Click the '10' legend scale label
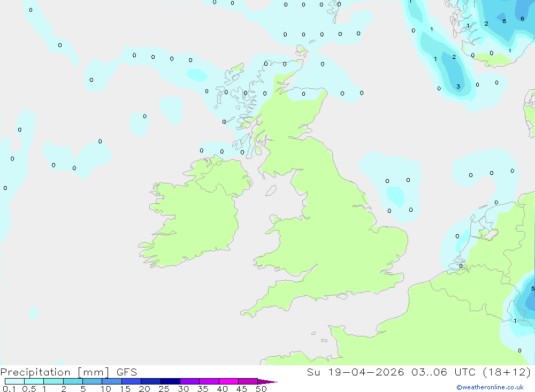 click(106, 389)
